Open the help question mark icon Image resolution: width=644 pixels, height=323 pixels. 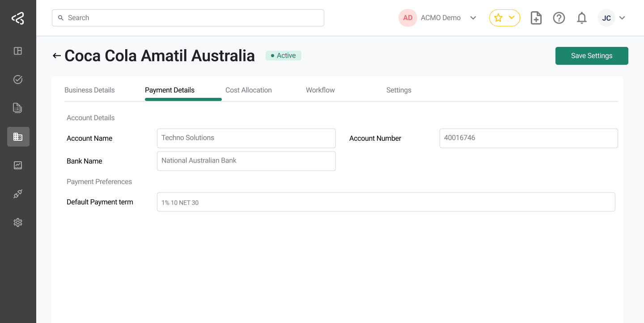point(559,18)
